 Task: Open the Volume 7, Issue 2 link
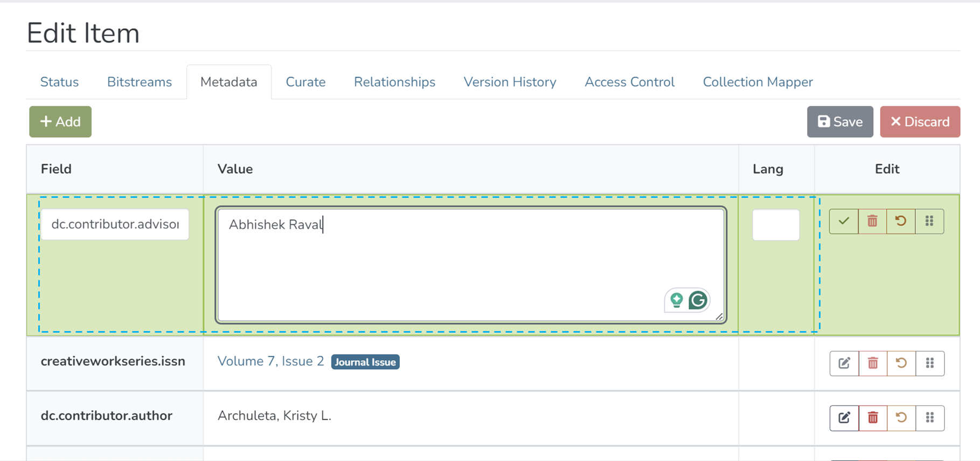coord(270,361)
